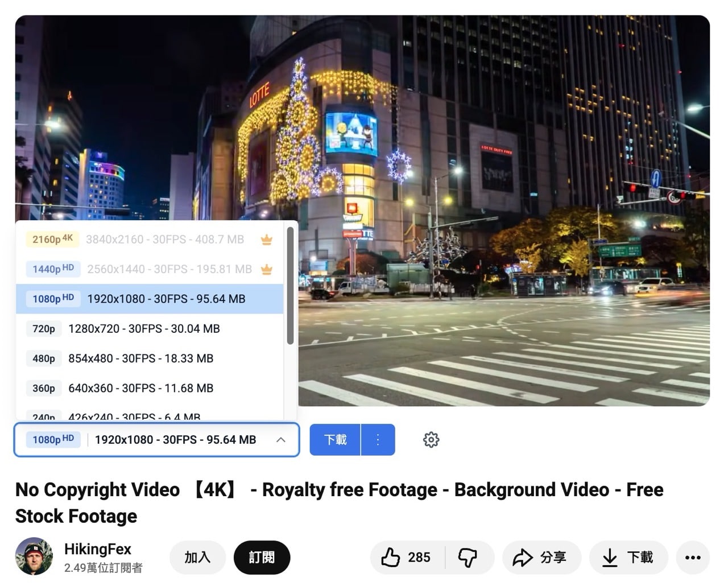The image size is (728, 586).
Task: Click the crown icon beside 1440p HD
Action: click(x=267, y=269)
